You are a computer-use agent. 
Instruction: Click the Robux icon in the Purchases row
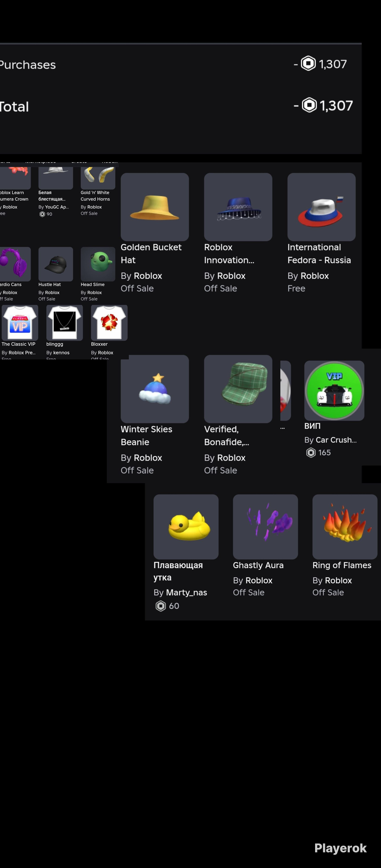pos(308,63)
